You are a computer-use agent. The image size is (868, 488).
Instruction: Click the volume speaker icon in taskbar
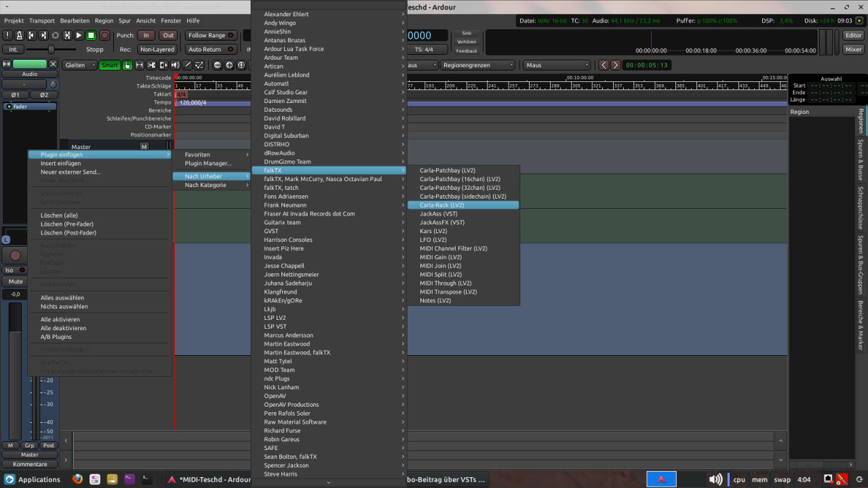(x=715, y=479)
